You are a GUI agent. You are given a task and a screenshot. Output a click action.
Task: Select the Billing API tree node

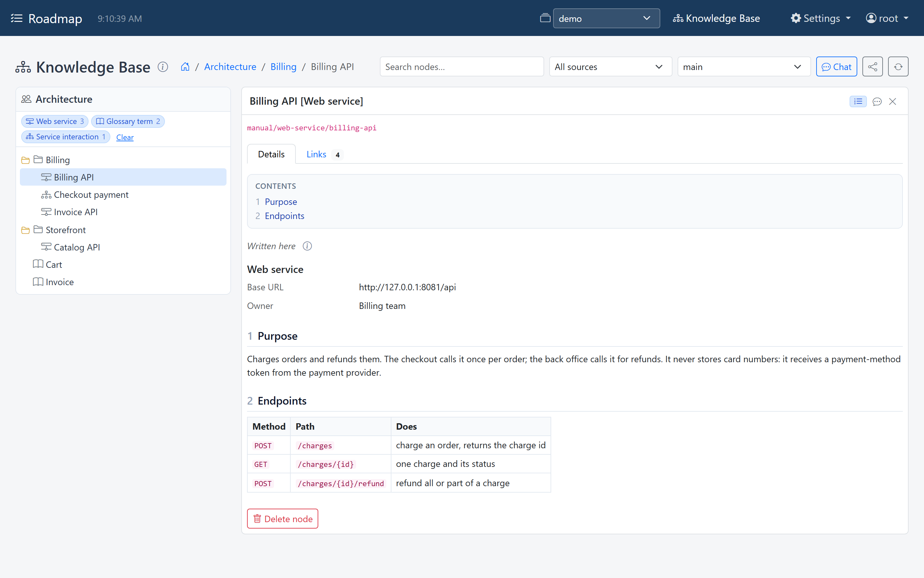coord(123,177)
